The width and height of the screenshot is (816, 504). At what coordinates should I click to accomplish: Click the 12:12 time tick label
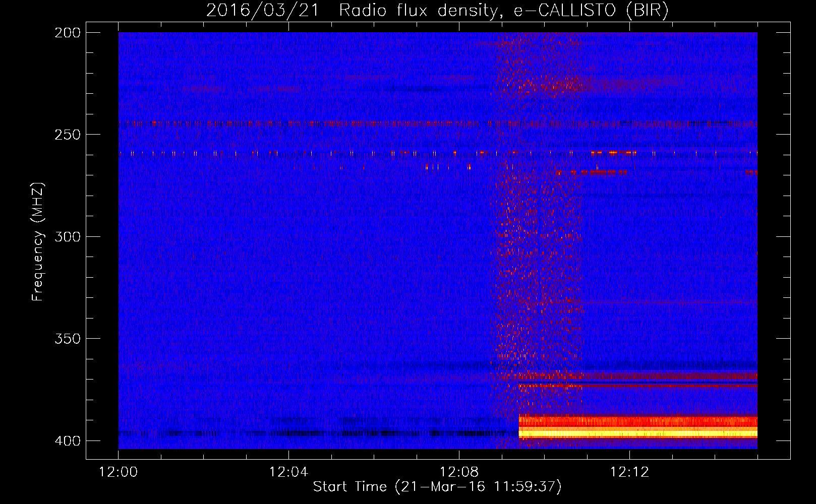click(x=629, y=472)
